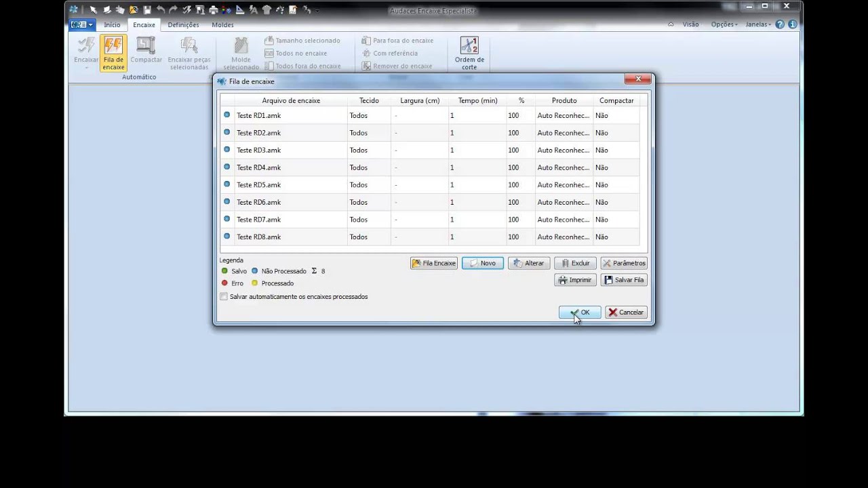Click Todos fora do encaixe in ribbon
The image size is (868, 488).
tap(302, 66)
